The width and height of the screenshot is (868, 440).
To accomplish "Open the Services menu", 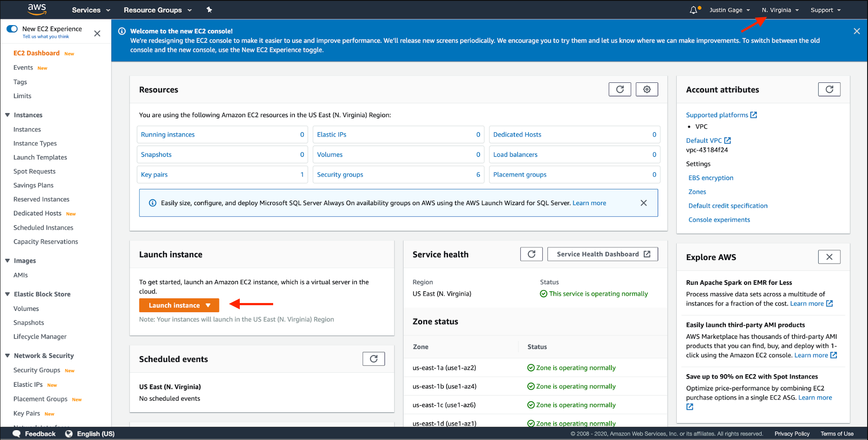I will click(x=91, y=10).
